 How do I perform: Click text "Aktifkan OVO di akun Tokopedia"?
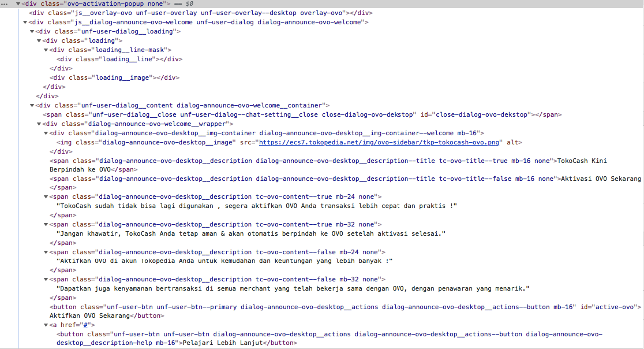118,261
